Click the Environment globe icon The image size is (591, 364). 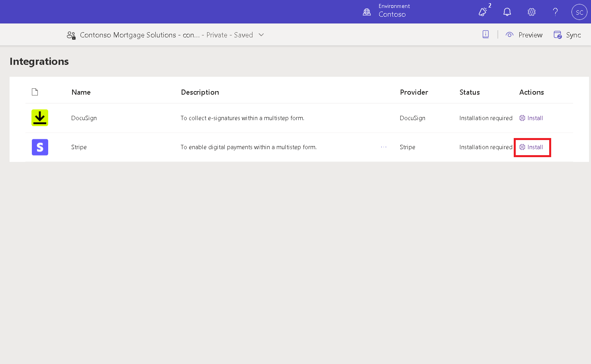coord(367,12)
